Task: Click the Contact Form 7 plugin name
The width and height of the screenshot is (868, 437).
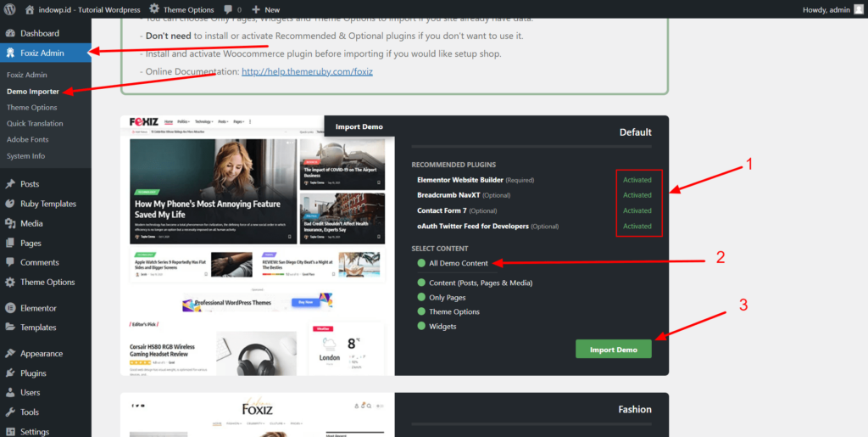Action: (x=442, y=210)
